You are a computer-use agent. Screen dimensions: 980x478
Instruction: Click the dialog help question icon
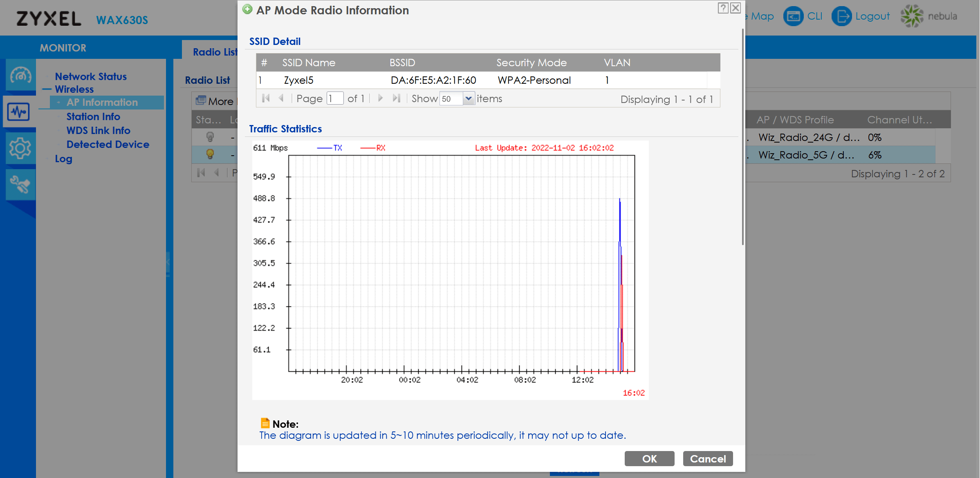pos(723,8)
